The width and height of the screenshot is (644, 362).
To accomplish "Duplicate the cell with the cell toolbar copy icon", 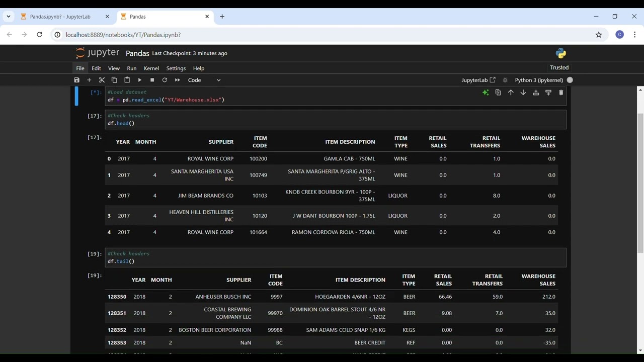I will click(498, 93).
